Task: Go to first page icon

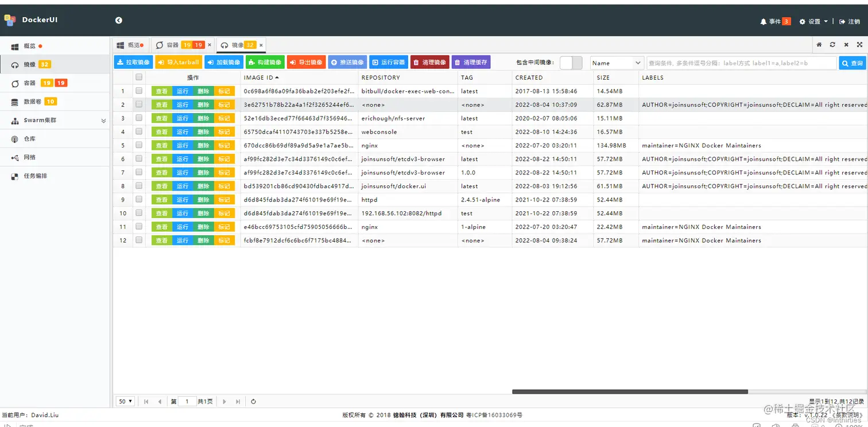Action: point(146,402)
